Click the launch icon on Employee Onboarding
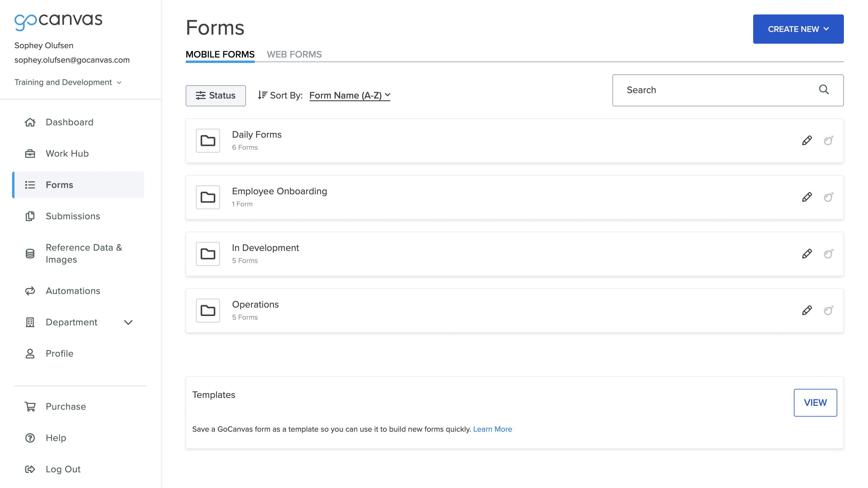 829,197
